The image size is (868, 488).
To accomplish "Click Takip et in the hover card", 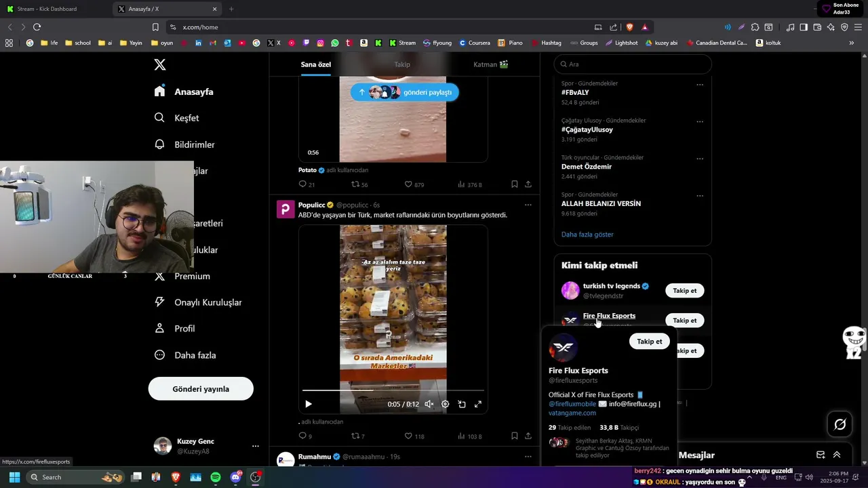I will pyautogui.click(x=650, y=342).
